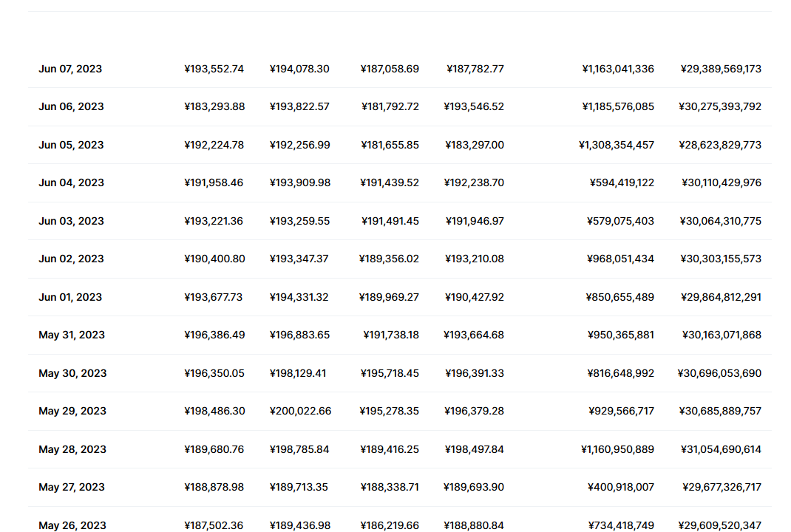Select the low value ¥191,491.45

point(390,221)
